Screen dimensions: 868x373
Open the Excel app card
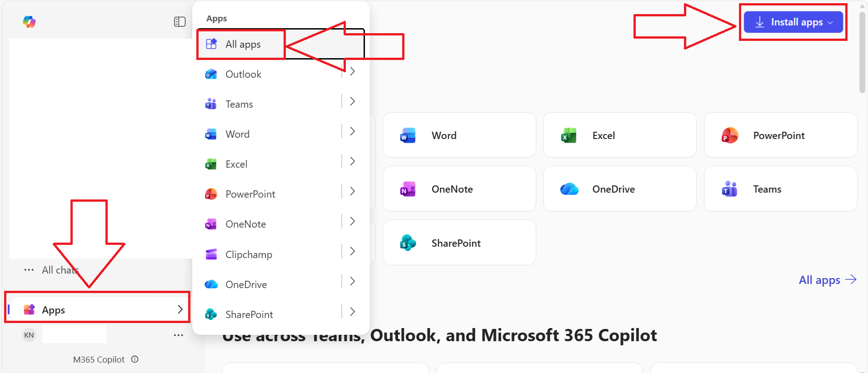pos(620,135)
